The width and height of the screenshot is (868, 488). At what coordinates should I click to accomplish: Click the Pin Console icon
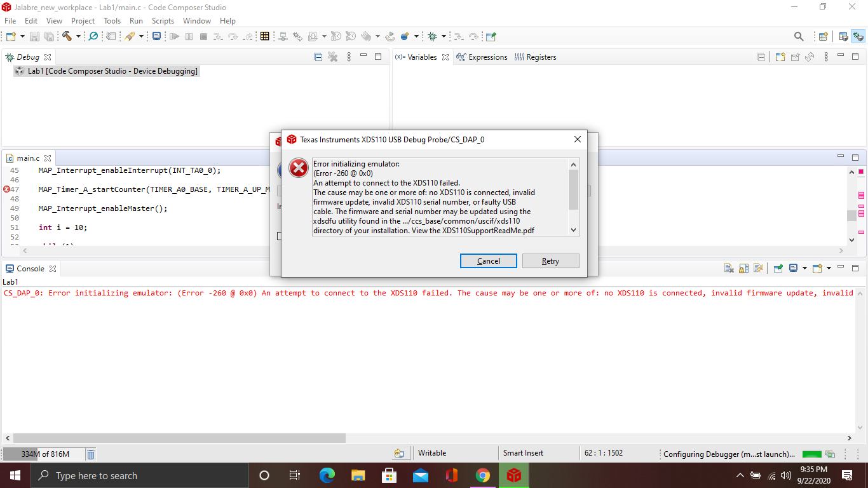tap(778, 268)
